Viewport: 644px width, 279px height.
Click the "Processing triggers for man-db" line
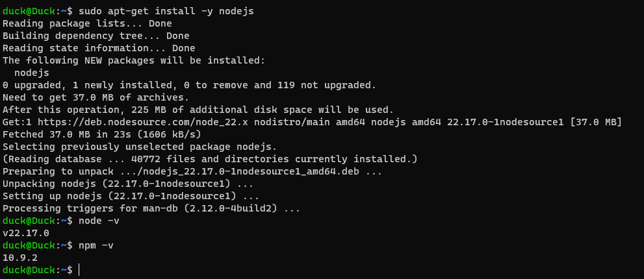pos(151,208)
